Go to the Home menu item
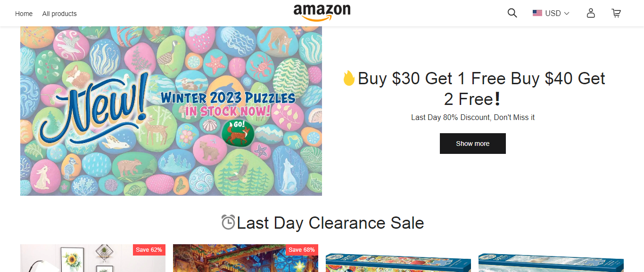The width and height of the screenshot is (644, 272). coord(24,14)
